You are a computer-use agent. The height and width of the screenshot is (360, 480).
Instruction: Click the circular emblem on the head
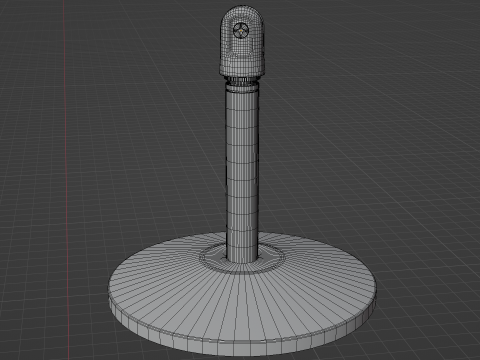click(241, 31)
